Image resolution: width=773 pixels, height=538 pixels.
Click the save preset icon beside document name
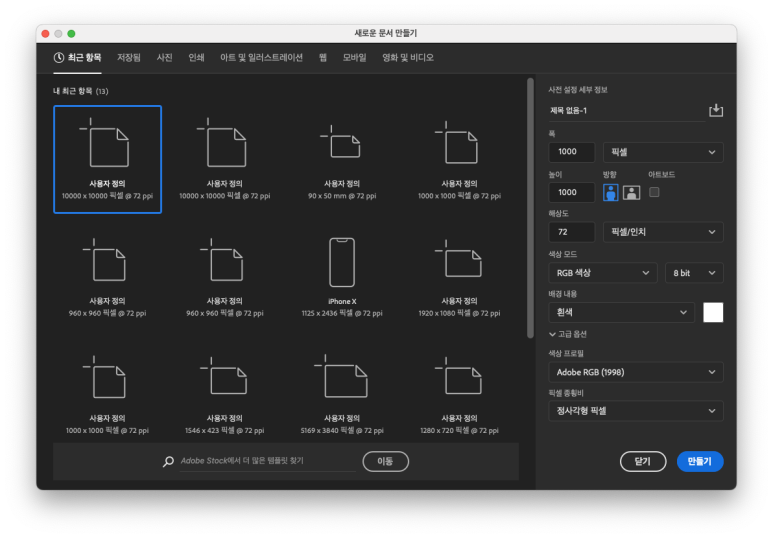tap(716, 110)
